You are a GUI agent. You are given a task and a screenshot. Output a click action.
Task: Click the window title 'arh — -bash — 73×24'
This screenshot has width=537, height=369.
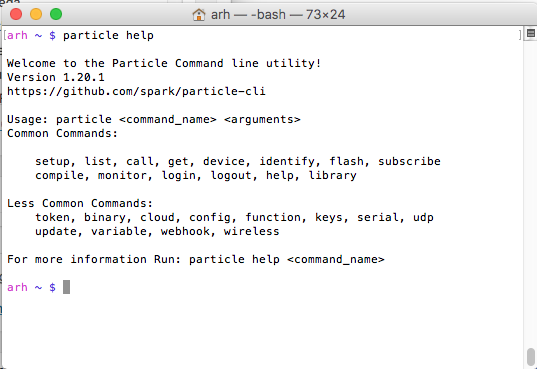tap(278, 15)
